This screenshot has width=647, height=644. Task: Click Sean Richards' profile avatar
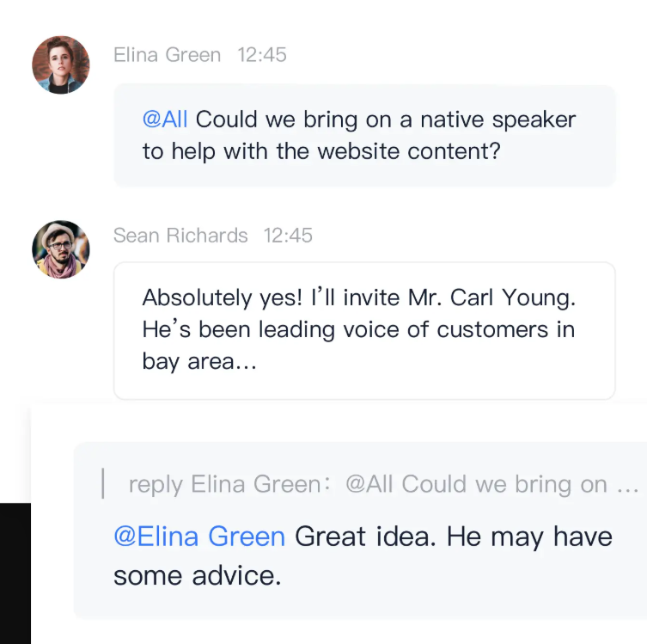[x=60, y=249]
